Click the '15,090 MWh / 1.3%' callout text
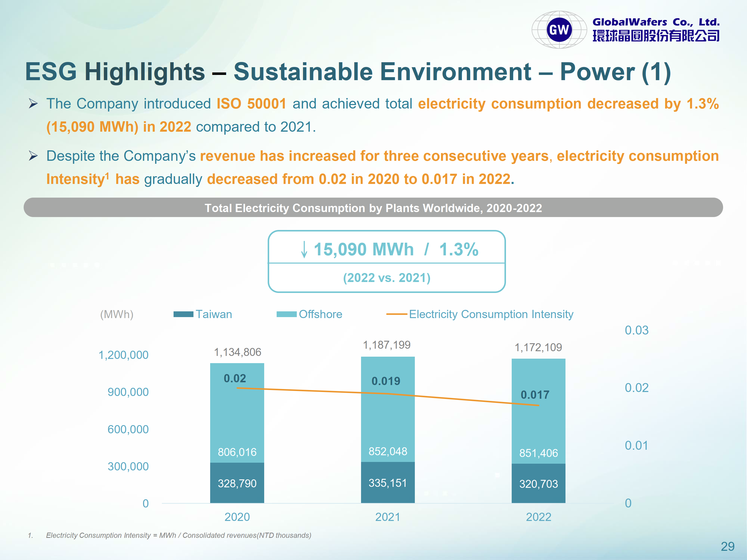This screenshot has width=747, height=560. (396, 249)
